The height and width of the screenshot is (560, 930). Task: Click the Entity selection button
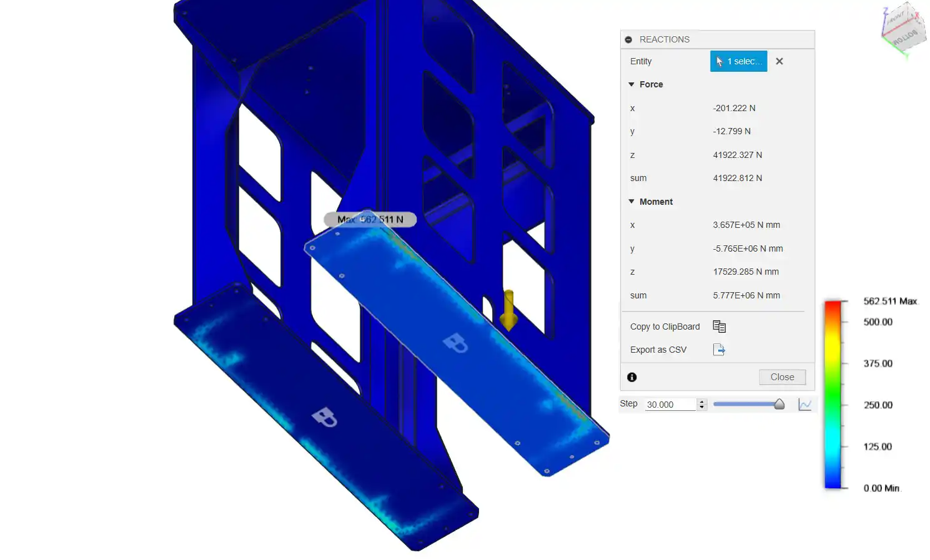click(738, 61)
